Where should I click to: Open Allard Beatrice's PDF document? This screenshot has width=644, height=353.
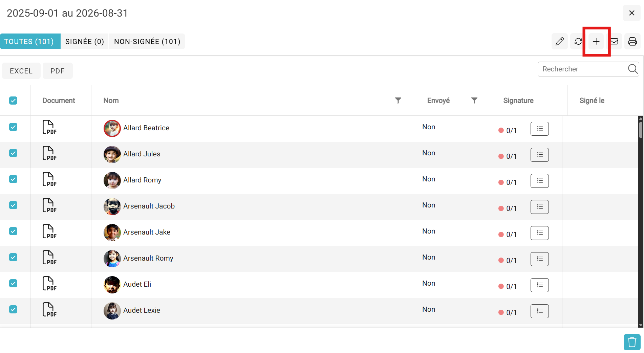49,128
